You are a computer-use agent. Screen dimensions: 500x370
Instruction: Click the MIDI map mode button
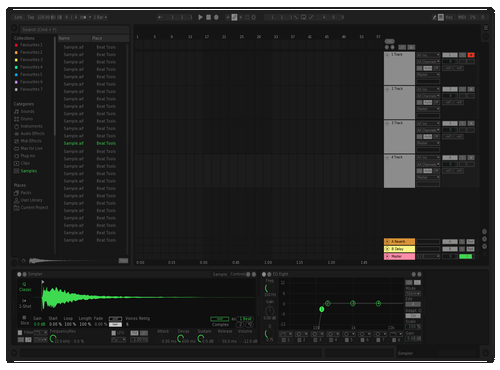tap(462, 17)
